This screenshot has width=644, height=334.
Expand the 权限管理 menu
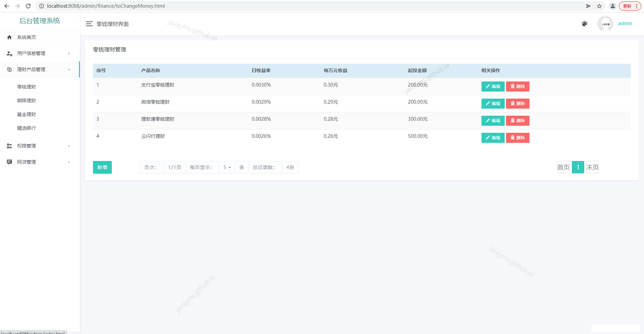(x=40, y=146)
